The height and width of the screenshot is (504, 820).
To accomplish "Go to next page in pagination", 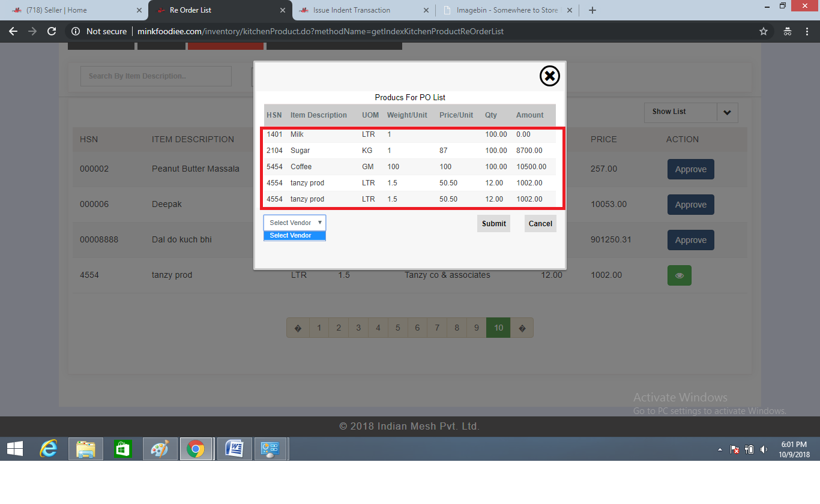I will 522,328.
